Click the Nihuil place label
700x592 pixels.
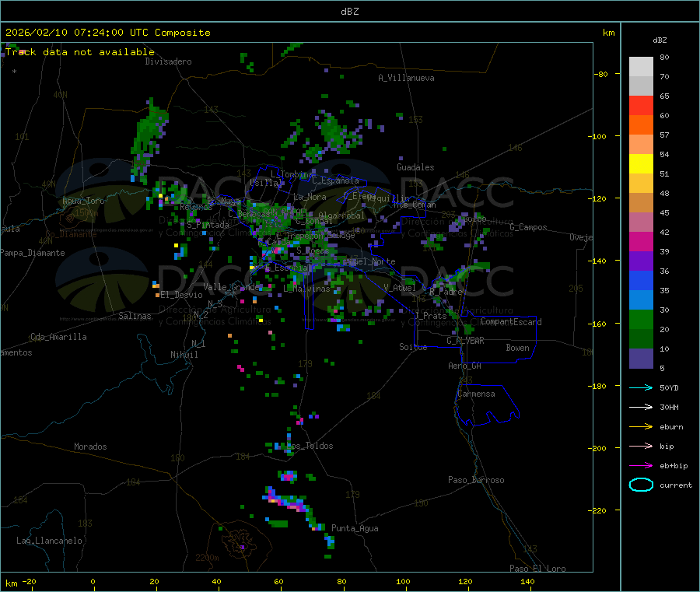click(184, 355)
